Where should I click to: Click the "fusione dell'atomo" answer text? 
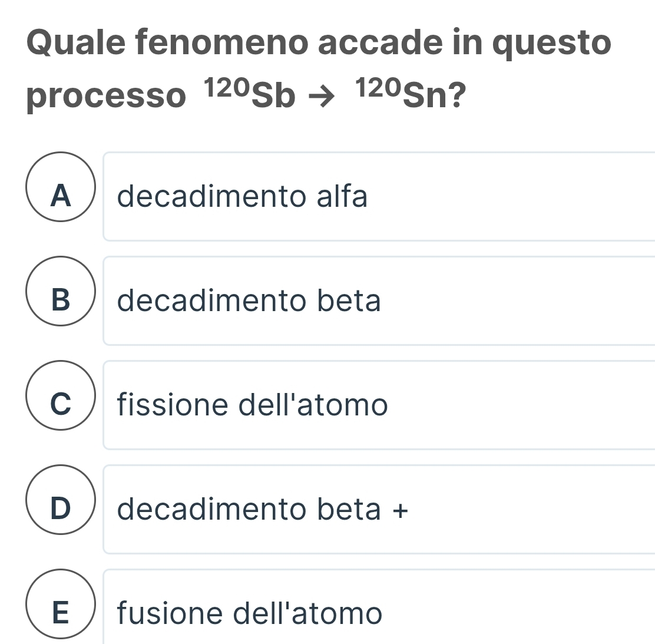click(x=250, y=613)
